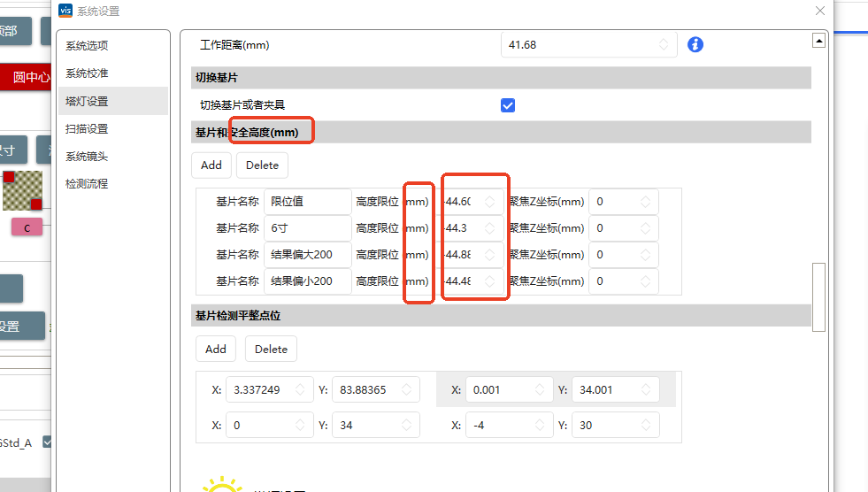Switch to 扫描设置 in the sidebar

click(x=87, y=129)
